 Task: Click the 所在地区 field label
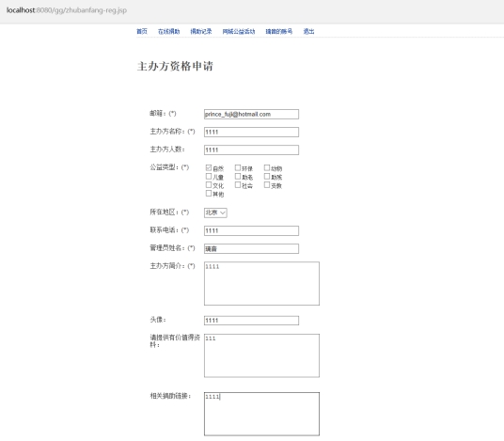tap(169, 213)
